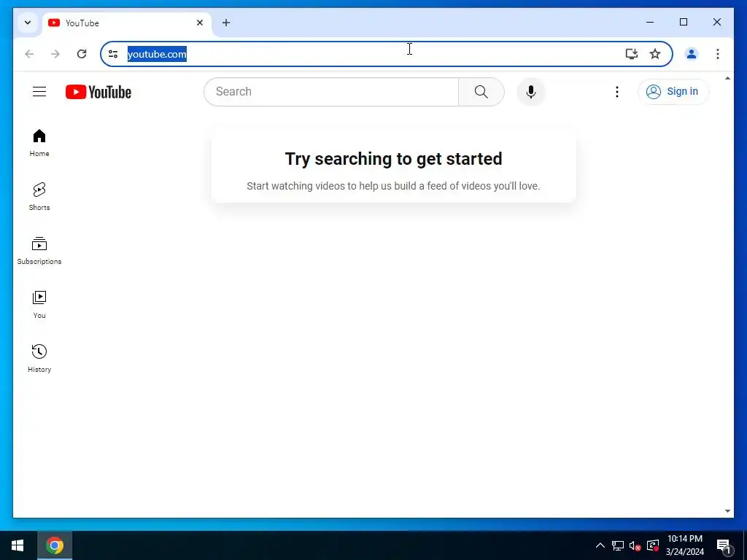Open Chrome three-dot menu
The width and height of the screenshot is (747, 560).
(x=718, y=54)
